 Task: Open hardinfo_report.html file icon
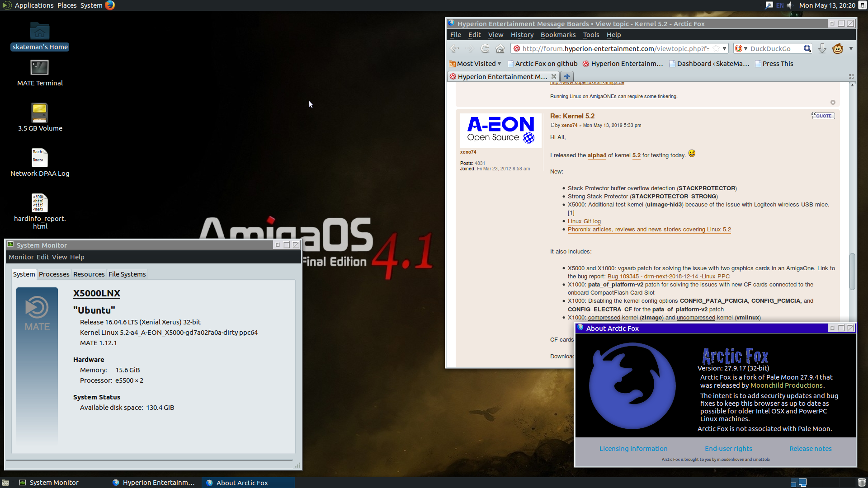tap(40, 211)
